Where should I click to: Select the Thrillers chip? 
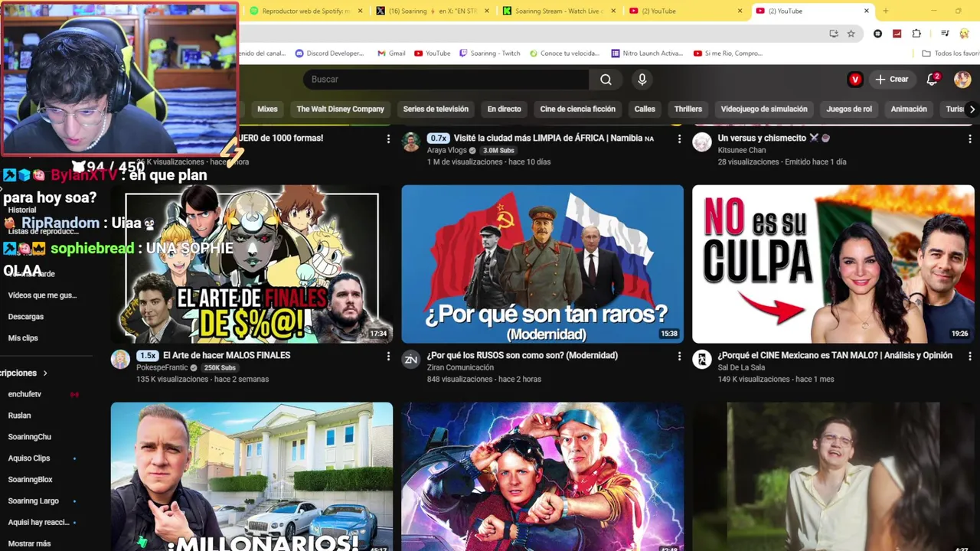point(688,109)
